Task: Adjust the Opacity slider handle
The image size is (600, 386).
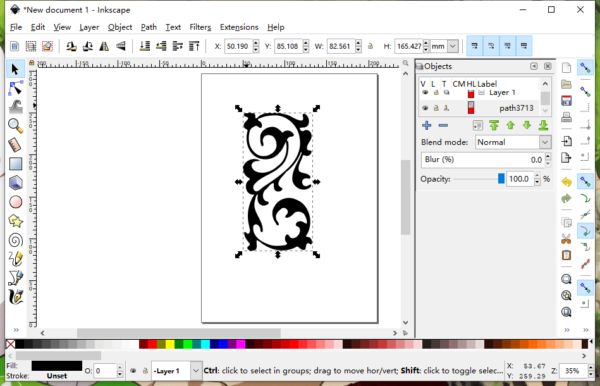Action: pos(501,179)
